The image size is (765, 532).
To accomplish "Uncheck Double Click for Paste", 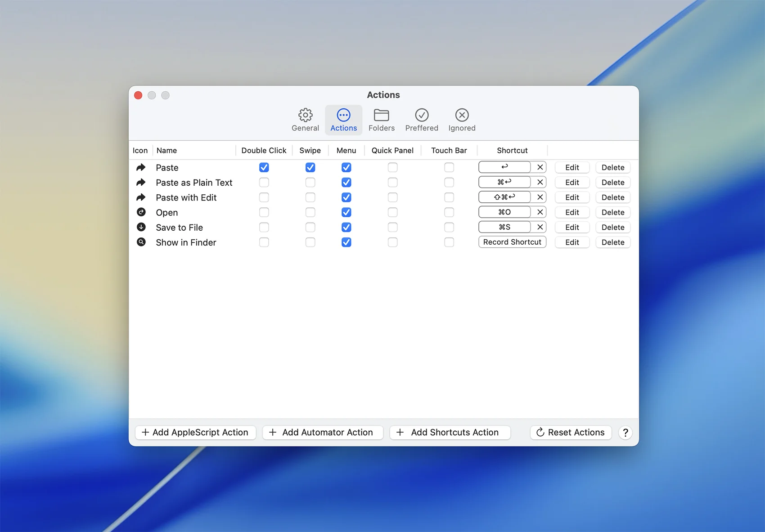I will 264,167.
